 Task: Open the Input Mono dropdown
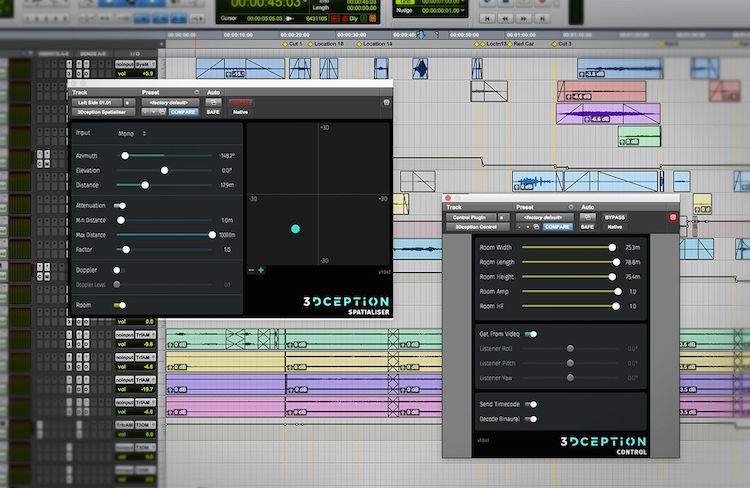[132, 132]
